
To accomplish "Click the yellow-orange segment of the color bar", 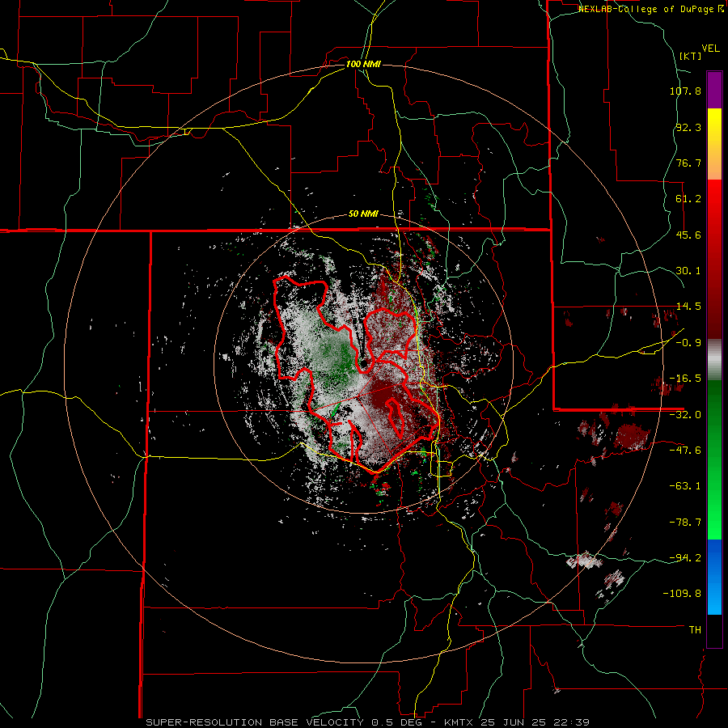I will point(714,144).
